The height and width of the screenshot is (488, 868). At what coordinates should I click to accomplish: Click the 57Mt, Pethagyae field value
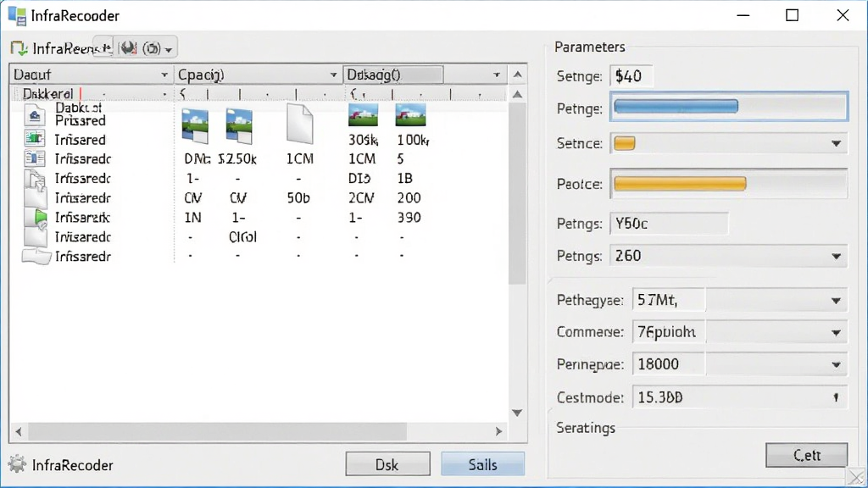click(x=657, y=300)
